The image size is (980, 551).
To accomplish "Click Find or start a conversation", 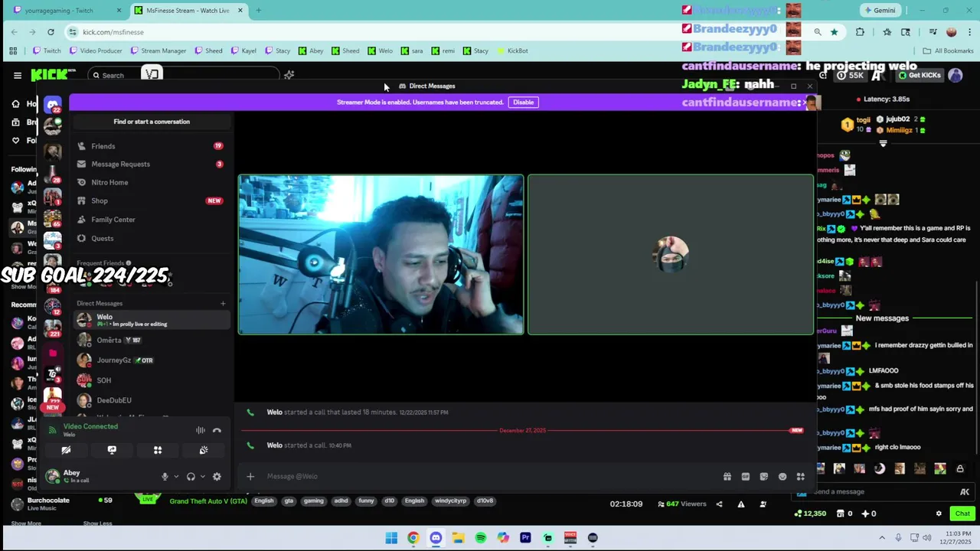I will [152, 122].
